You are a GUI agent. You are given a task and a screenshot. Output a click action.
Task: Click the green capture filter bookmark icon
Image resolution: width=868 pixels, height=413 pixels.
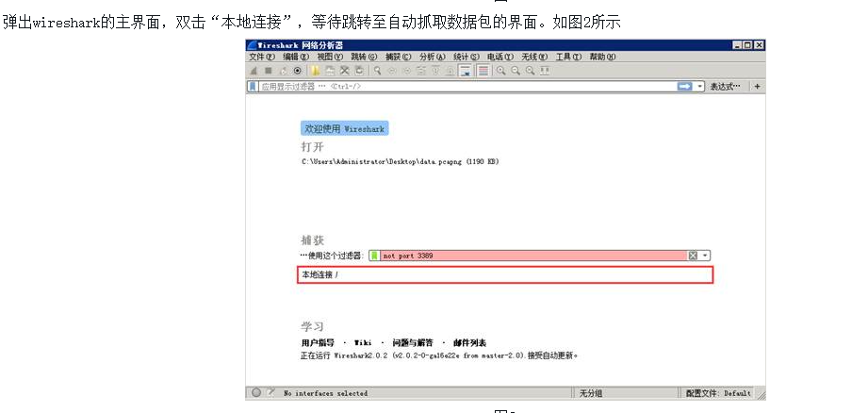tap(375, 256)
